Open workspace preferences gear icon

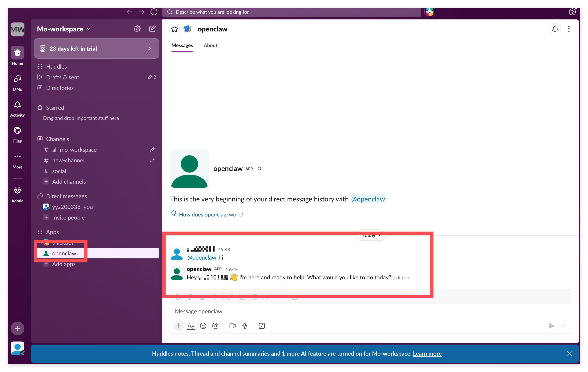pos(137,29)
